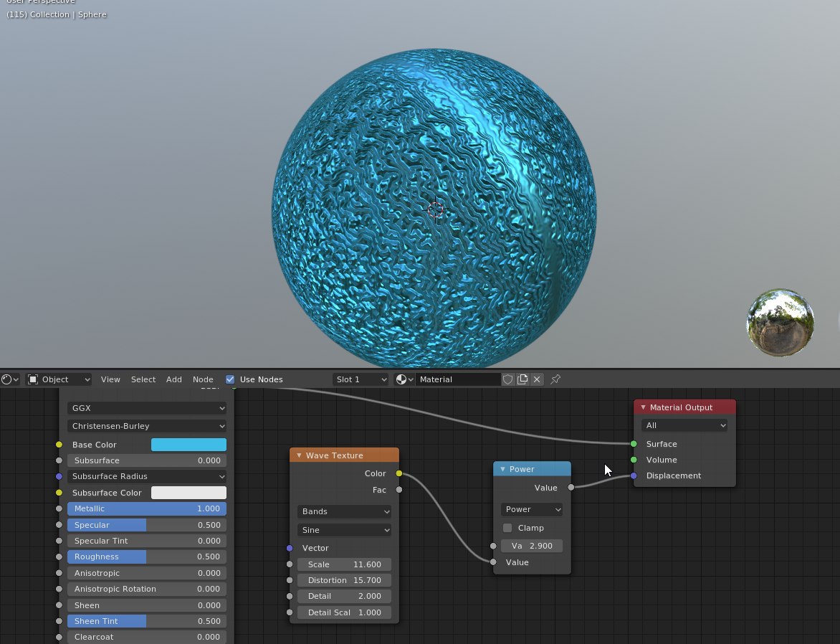Collapse the Material Output node

[643, 407]
